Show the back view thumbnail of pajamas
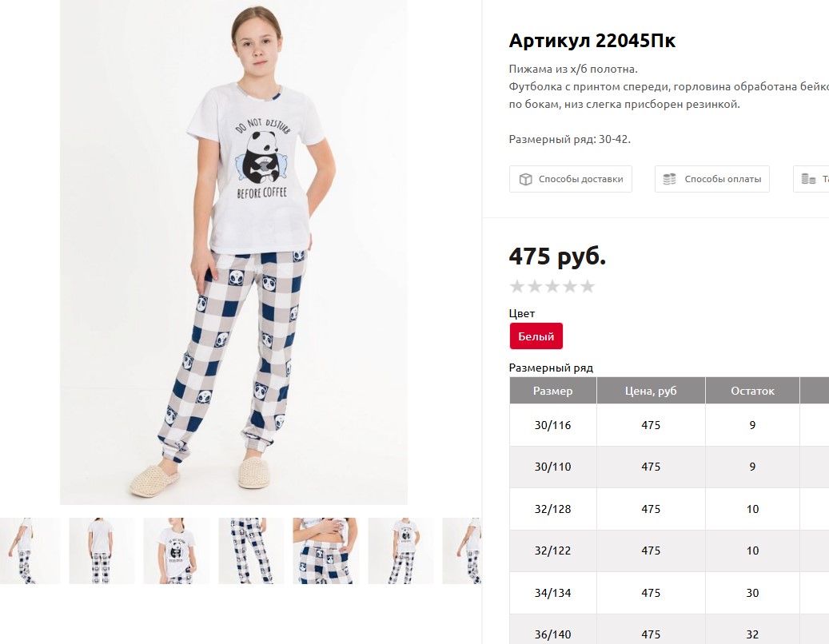 [102, 551]
